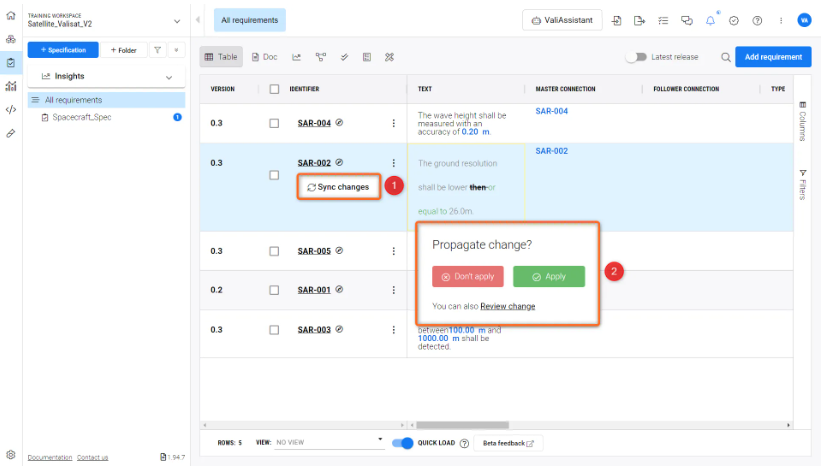
Task: Open the project components sidebar icon
Action: point(10,39)
